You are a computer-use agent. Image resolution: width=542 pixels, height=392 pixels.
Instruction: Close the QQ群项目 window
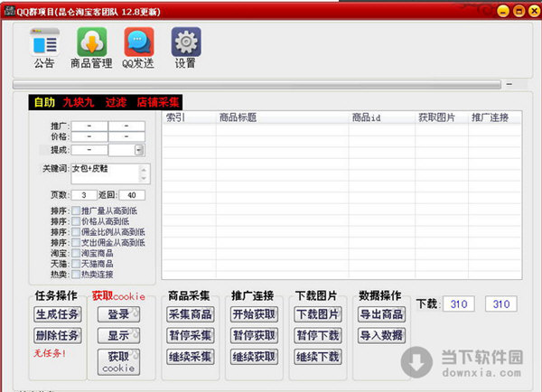(x=535, y=11)
